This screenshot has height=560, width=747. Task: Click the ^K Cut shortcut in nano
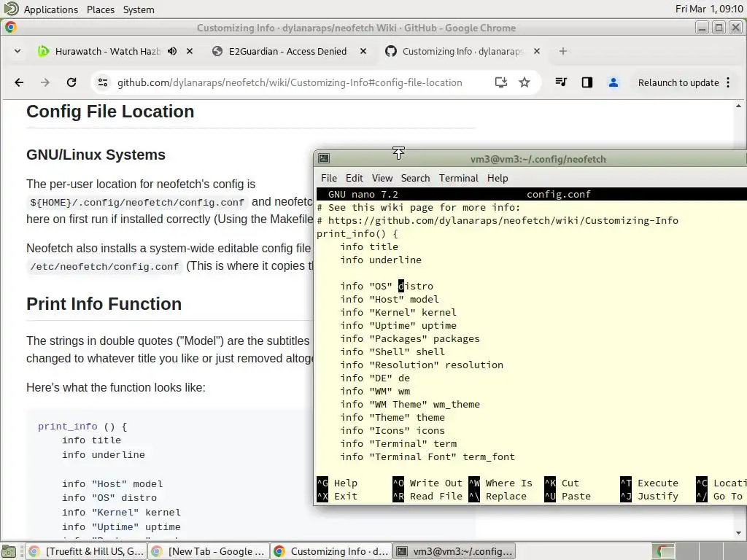click(562, 483)
